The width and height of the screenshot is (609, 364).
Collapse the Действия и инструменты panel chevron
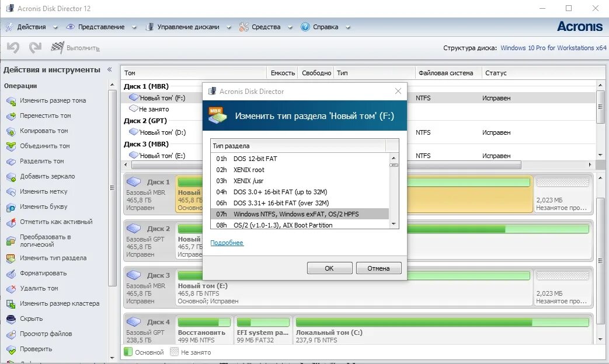[x=110, y=69]
